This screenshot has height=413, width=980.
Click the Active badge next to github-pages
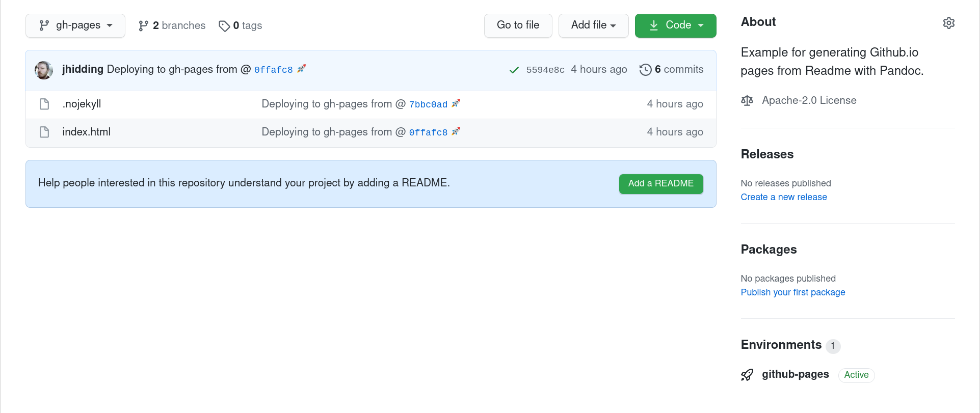[x=856, y=375]
